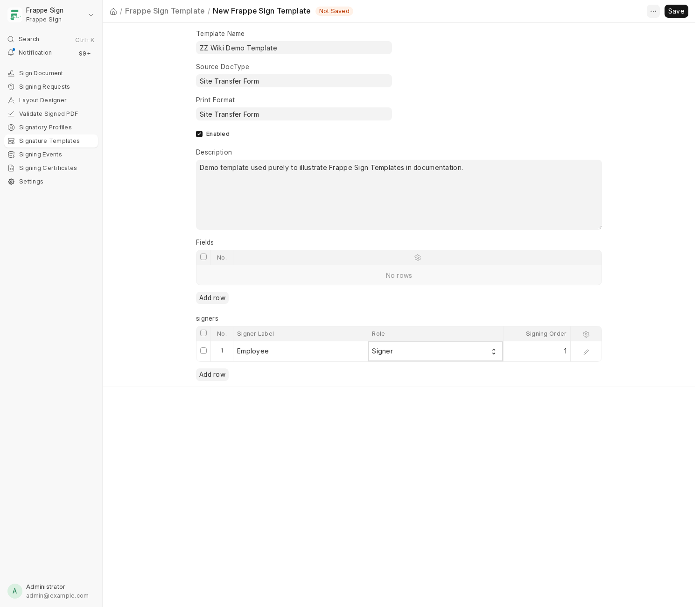Click the Template Name input field
This screenshot has width=700, height=607.
tap(294, 48)
